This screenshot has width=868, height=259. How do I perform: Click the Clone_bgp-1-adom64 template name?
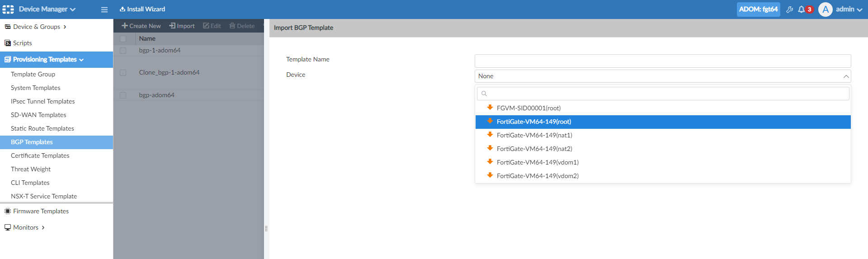coord(169,72)
